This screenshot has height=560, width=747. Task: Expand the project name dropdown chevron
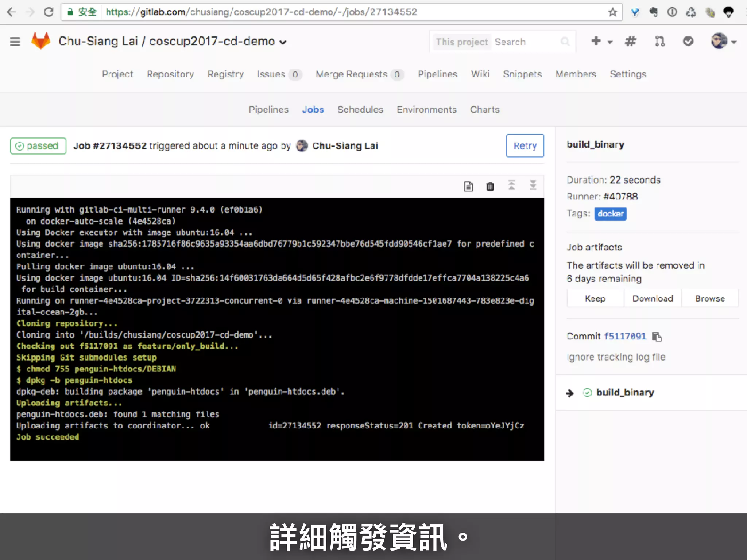[x=283, y=42]
